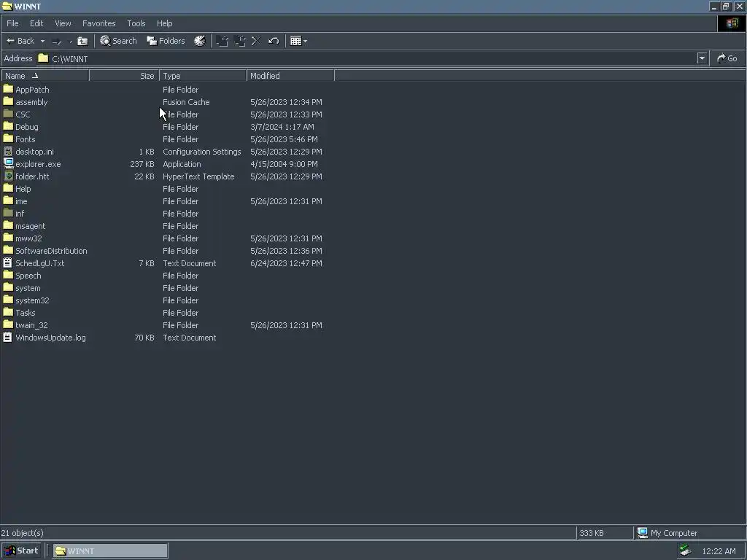Go up one folder level
Screen dimensions: 747x560
pyautogui.click(x=83, y=42)
